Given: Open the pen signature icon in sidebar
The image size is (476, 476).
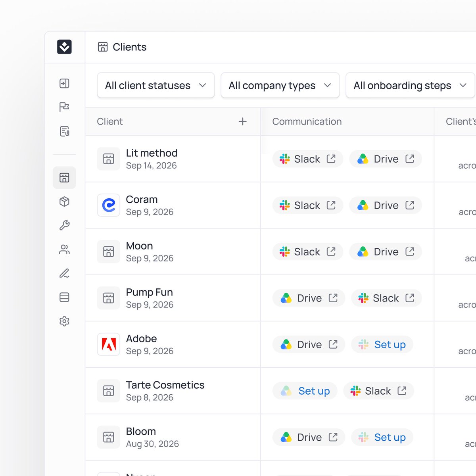Looking at the screenshot, I should (x=64, y=273).
